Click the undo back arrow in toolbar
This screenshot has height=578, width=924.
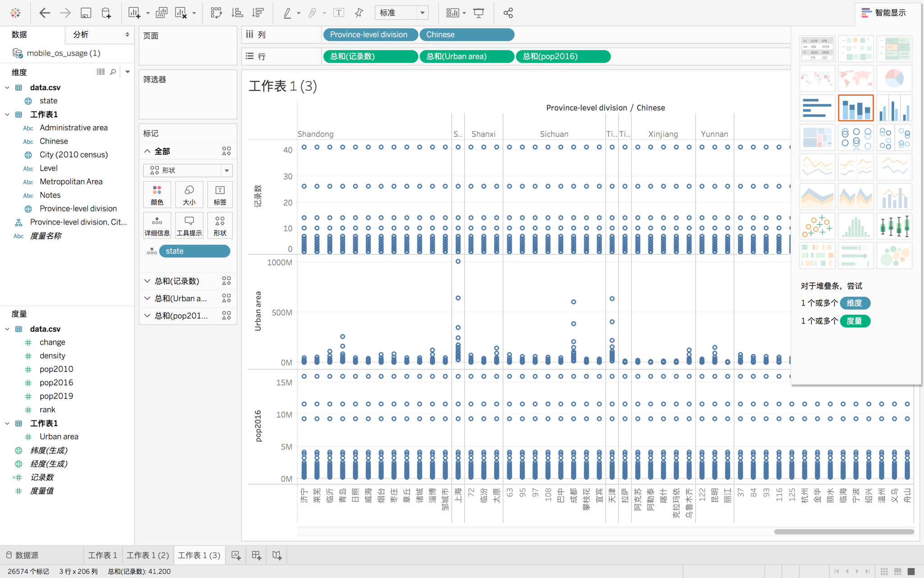coord(44,13)
